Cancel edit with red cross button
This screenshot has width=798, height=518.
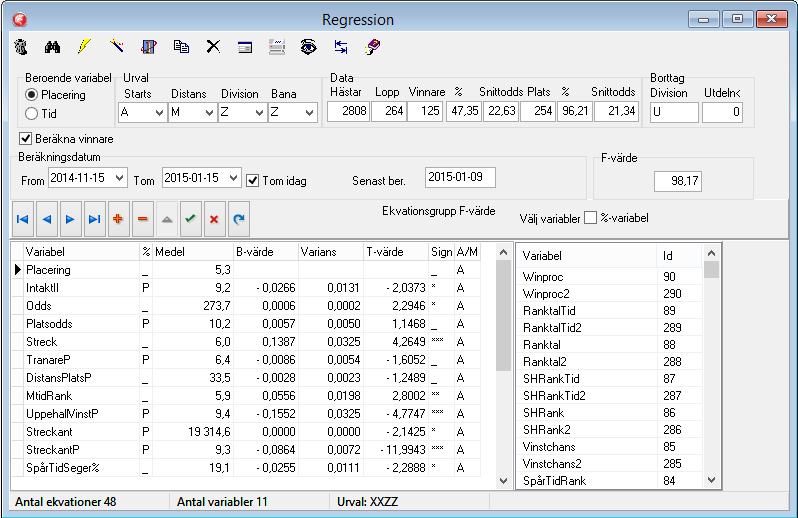pyautogui.click(x=214, y=219)
